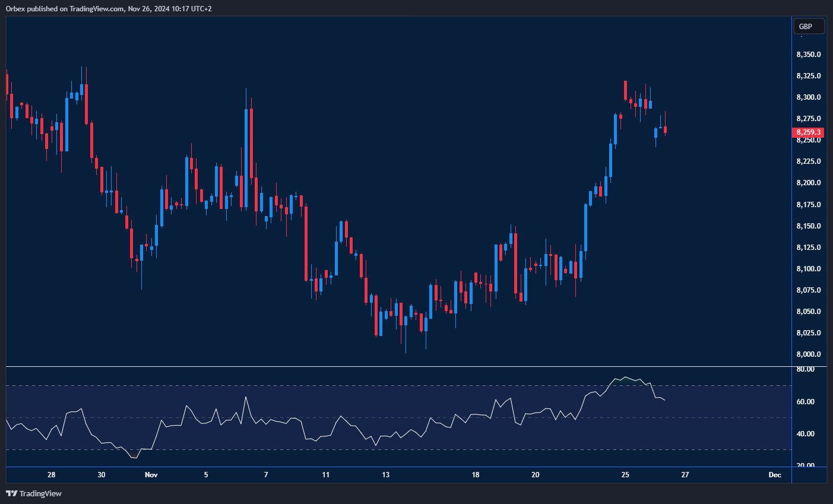Screen dimensions: 833x504
Task: Click the 80.00 RSI scale label
Action: [806, 369]
